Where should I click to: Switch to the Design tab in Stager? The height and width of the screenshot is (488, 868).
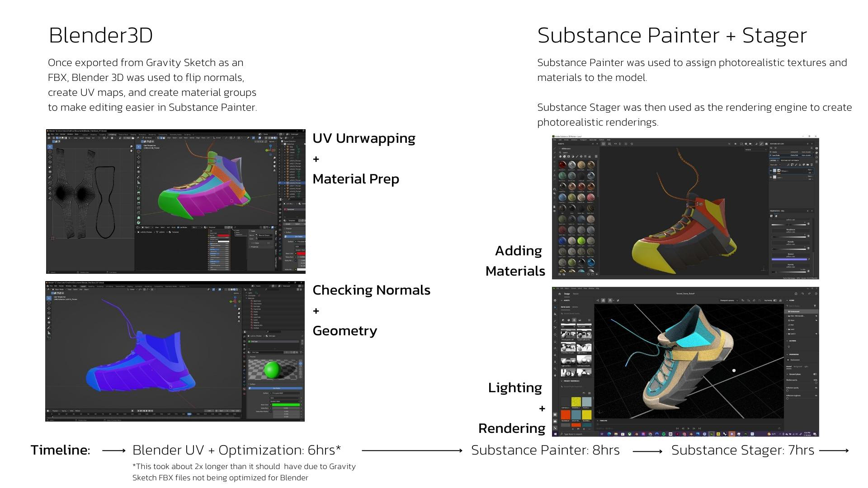click(x=567, y=294)
